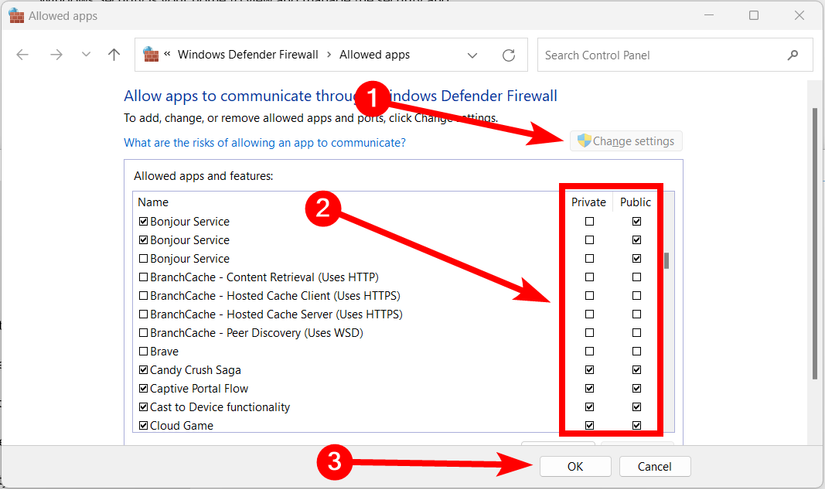
Task: Click the shield icon on Change settings
Action: point(583,141)
